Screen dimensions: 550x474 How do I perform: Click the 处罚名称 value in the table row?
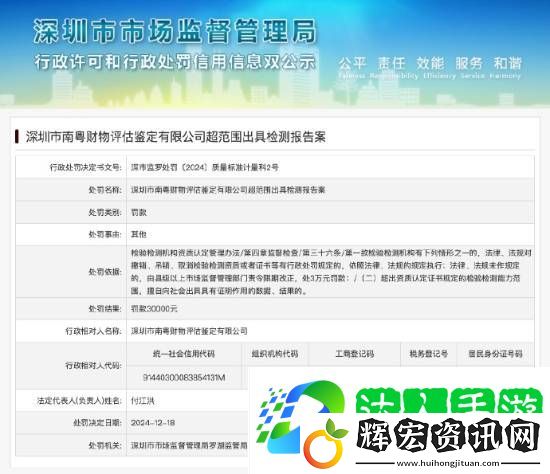[228, 190]
